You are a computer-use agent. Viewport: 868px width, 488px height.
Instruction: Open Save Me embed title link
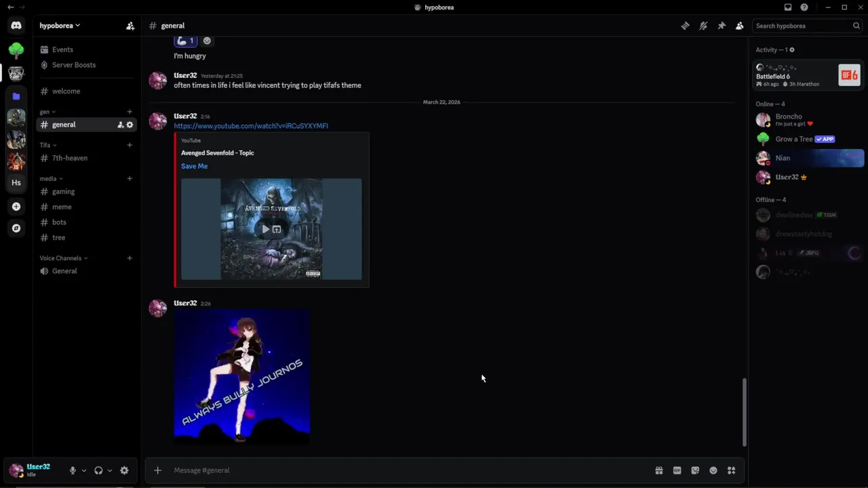click(x=194, y=166)
